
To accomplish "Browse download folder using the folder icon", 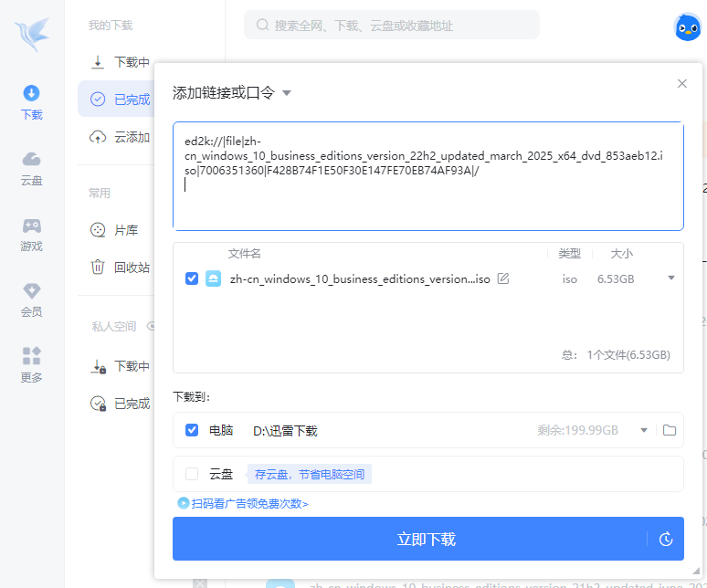I will 669,430.
